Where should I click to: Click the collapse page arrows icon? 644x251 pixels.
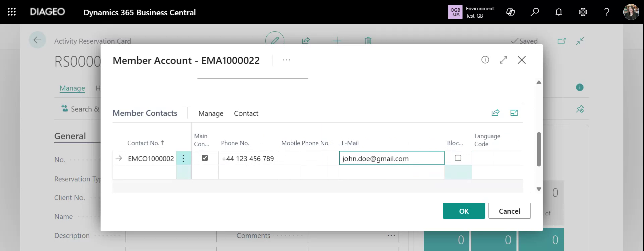click(580, 41)
